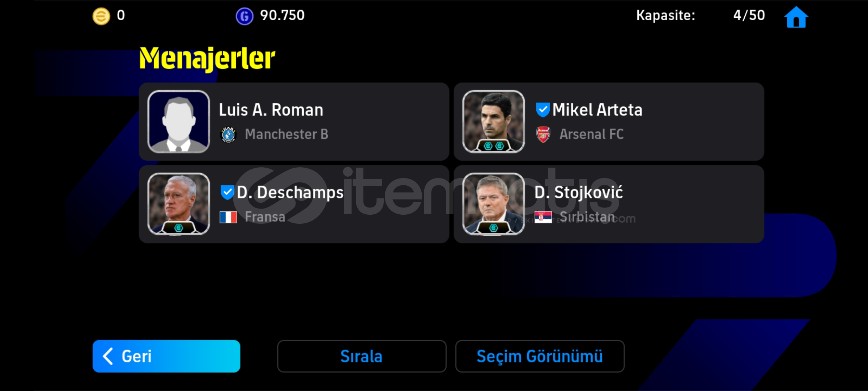Switch to Seçim Görünümü view
Image resolution: width=868 pixels, height=391 pixels.
tap(540, 356)
